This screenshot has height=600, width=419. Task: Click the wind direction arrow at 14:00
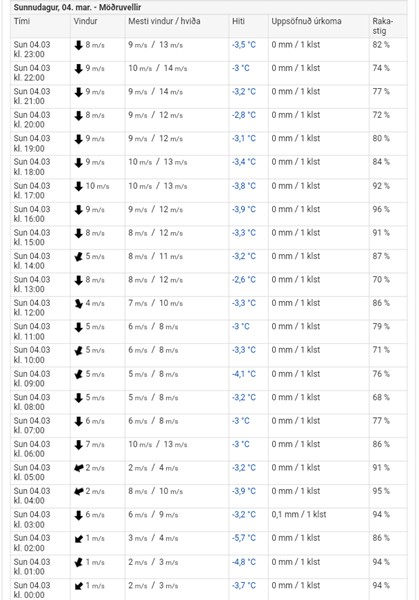click(x=78, y=257)
